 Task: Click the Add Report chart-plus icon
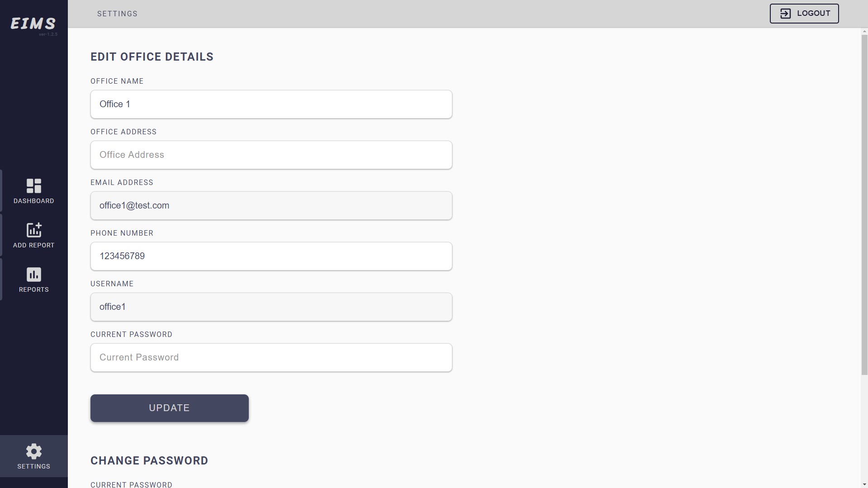(34, 230)
